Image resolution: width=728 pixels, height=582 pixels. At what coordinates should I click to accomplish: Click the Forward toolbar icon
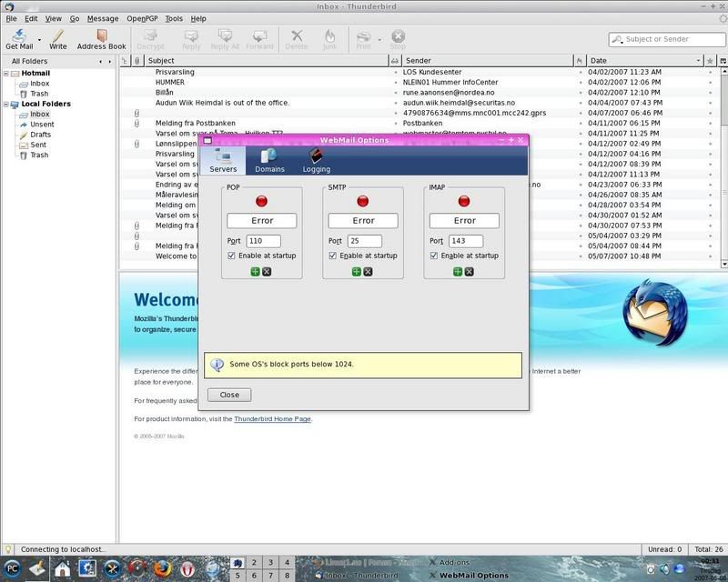tap(259, 39)
